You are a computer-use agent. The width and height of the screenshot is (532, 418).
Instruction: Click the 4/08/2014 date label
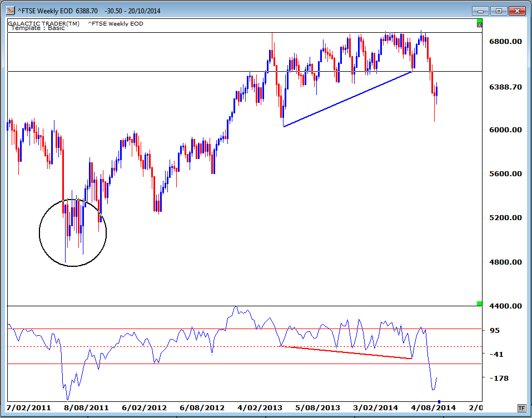tap(433, 408)
